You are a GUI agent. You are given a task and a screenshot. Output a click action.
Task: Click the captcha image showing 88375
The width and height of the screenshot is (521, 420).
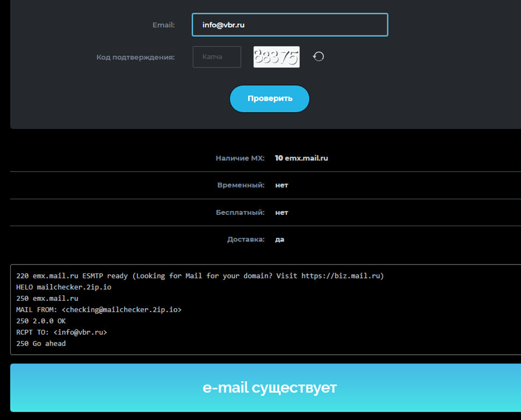[x=276, y=57]
